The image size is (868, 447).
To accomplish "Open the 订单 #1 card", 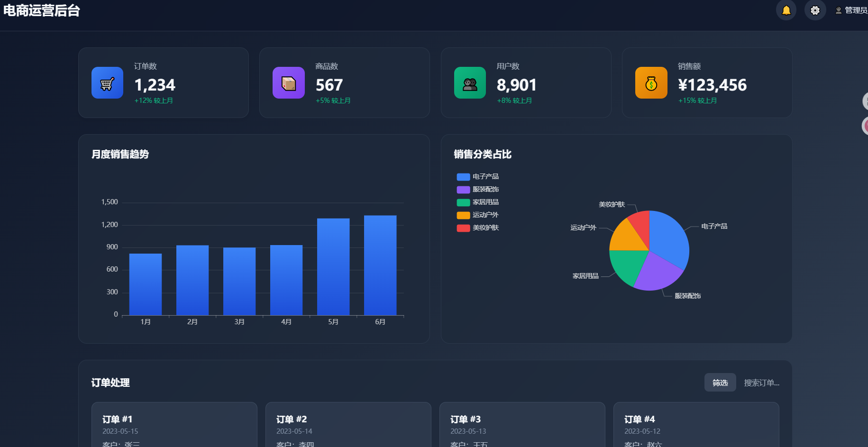I will [x=174, y=424].
